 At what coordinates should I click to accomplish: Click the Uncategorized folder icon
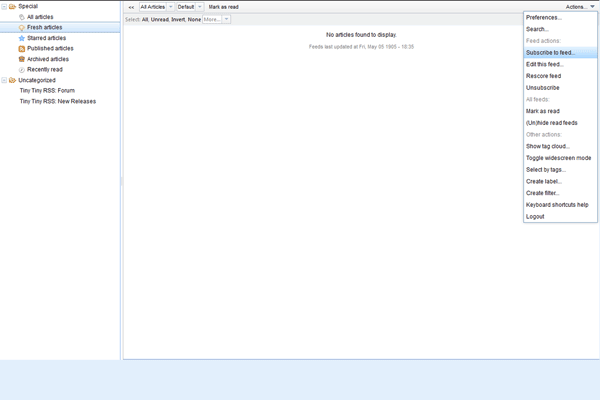13,80
